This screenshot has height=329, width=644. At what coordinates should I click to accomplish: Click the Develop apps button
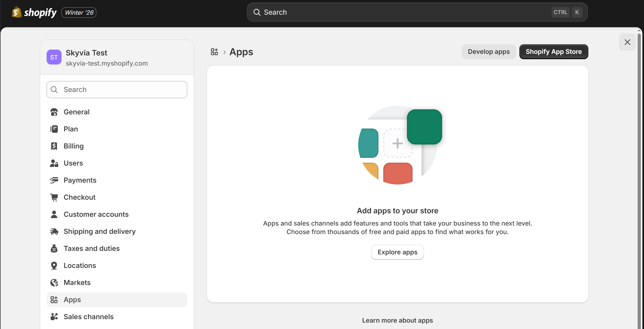[488, 51]
